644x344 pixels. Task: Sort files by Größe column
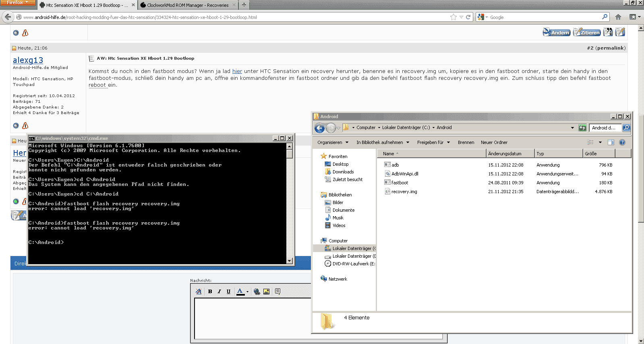[599, 154]
